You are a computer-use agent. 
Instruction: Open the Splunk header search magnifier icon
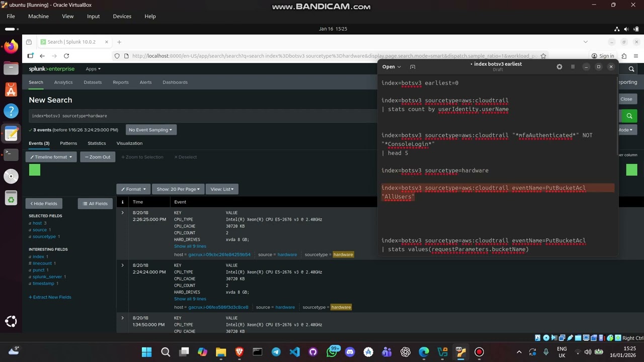[x=631, y=69]
